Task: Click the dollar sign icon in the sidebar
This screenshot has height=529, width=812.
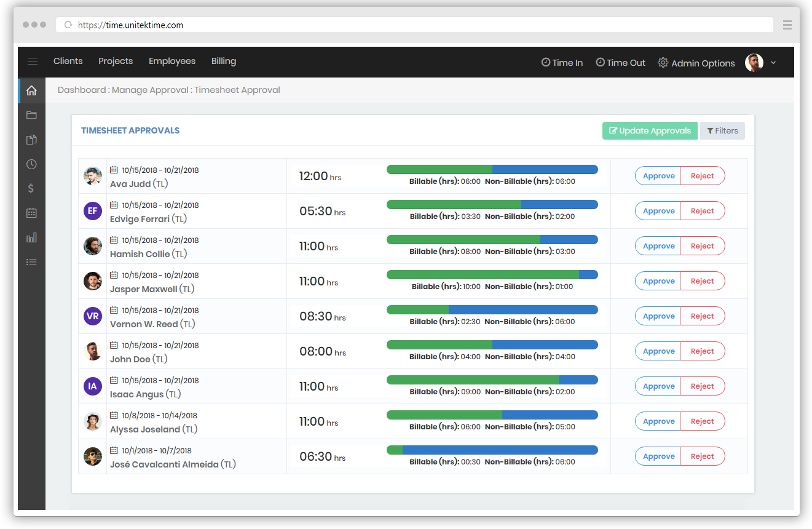Action: pyautogui.click(x=31, y=189)
